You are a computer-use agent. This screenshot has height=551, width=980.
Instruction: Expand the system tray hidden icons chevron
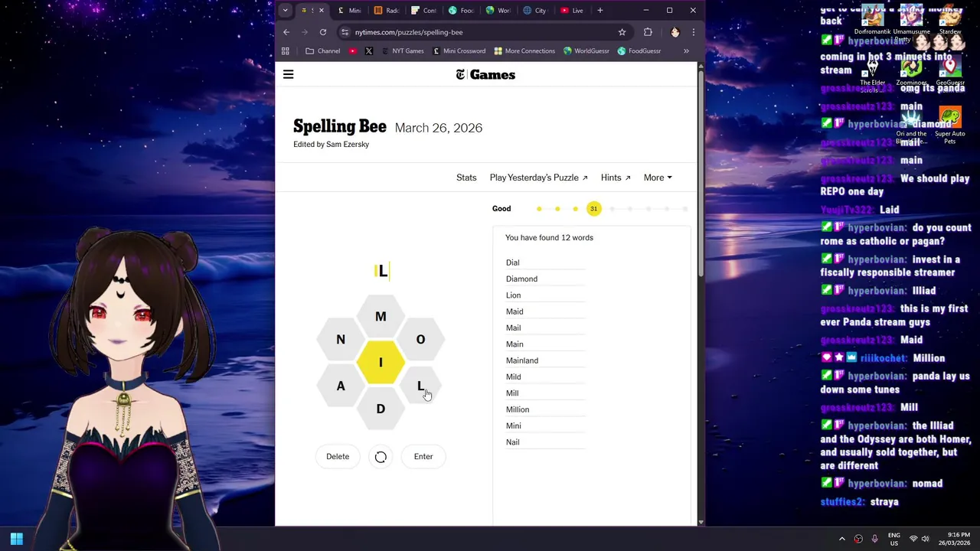pyautogui.click(x=842, y=539)
